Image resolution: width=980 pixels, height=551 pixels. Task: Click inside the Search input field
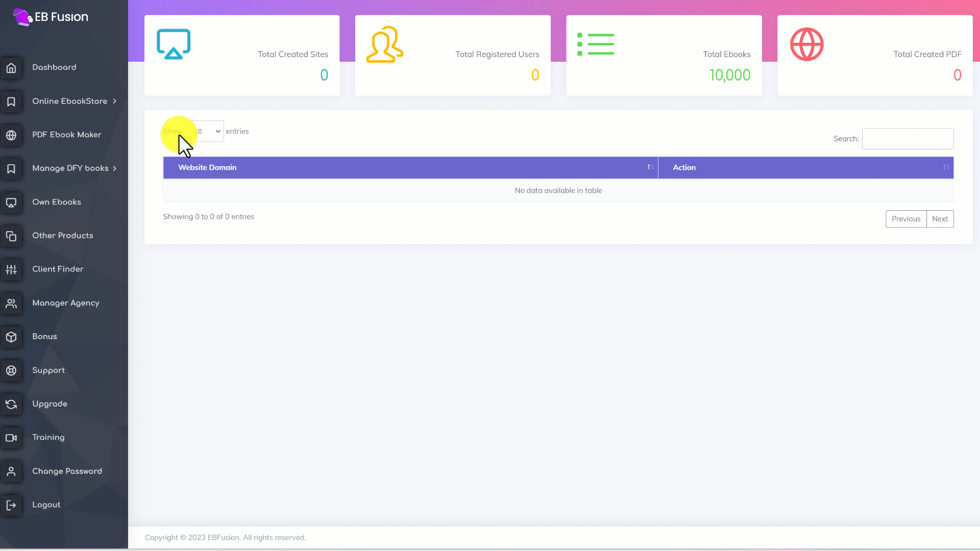(908, 138)
